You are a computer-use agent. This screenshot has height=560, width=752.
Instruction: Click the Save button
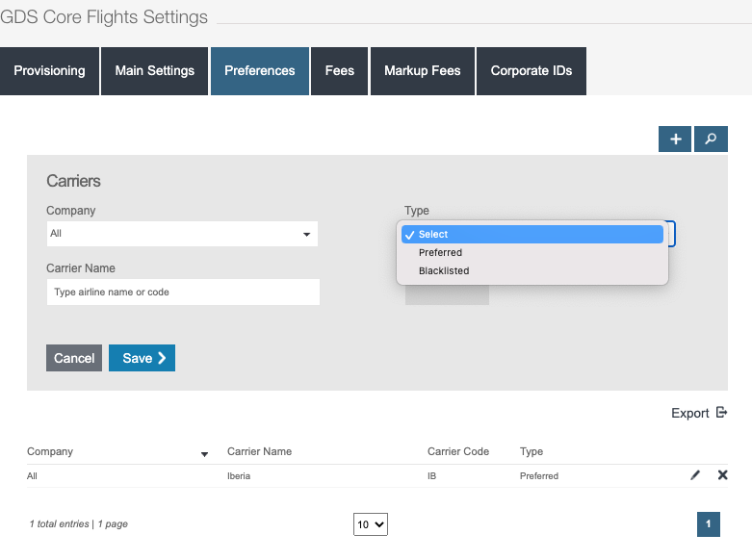[x=142, y=358]
